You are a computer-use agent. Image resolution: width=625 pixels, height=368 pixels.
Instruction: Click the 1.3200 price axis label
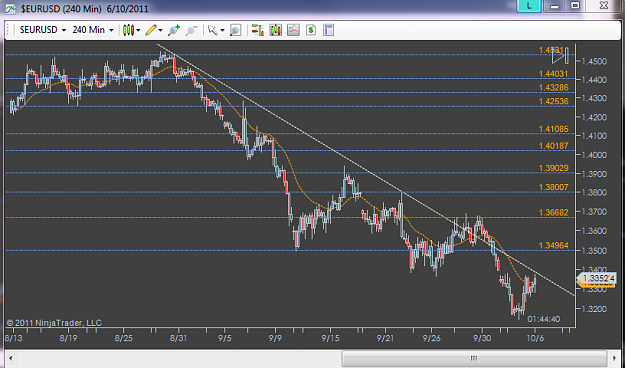[x=594, y=309]
